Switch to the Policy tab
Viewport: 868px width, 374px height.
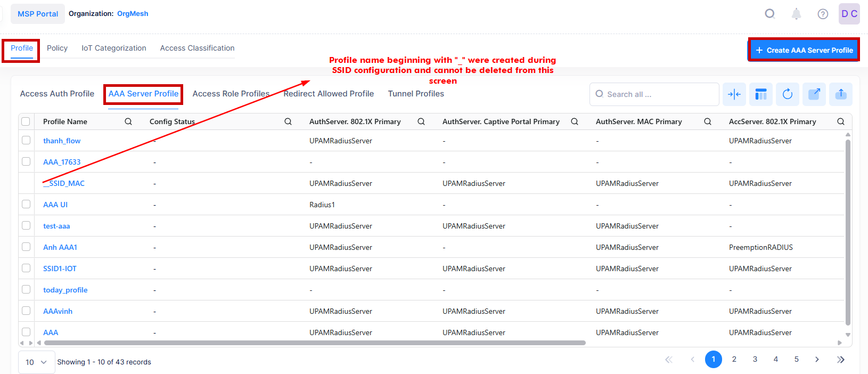pyautogui.click(x=57, y=48)
